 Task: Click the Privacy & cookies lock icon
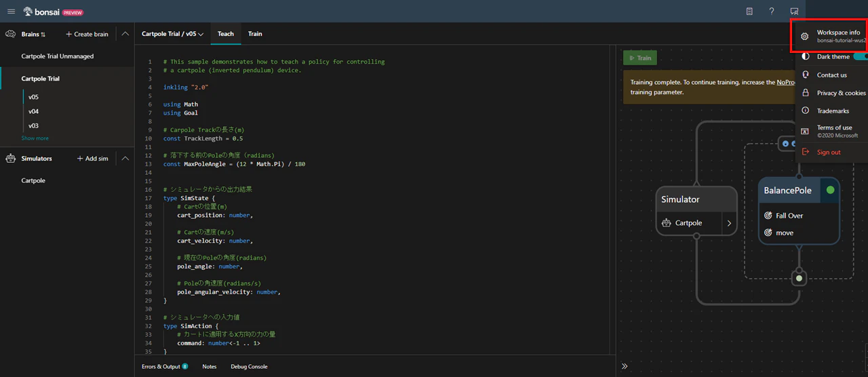pos(805,93)
